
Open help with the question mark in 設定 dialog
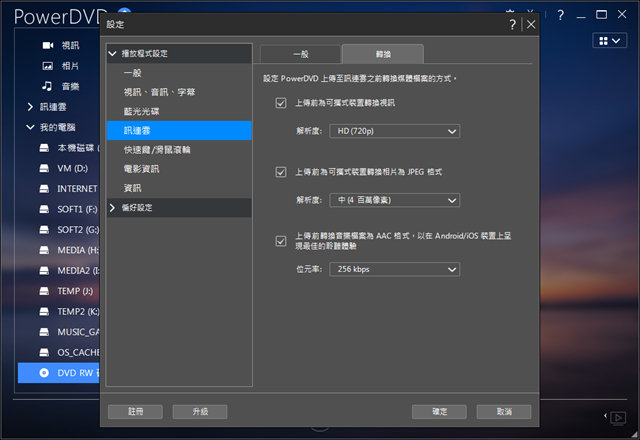point(513,24)
